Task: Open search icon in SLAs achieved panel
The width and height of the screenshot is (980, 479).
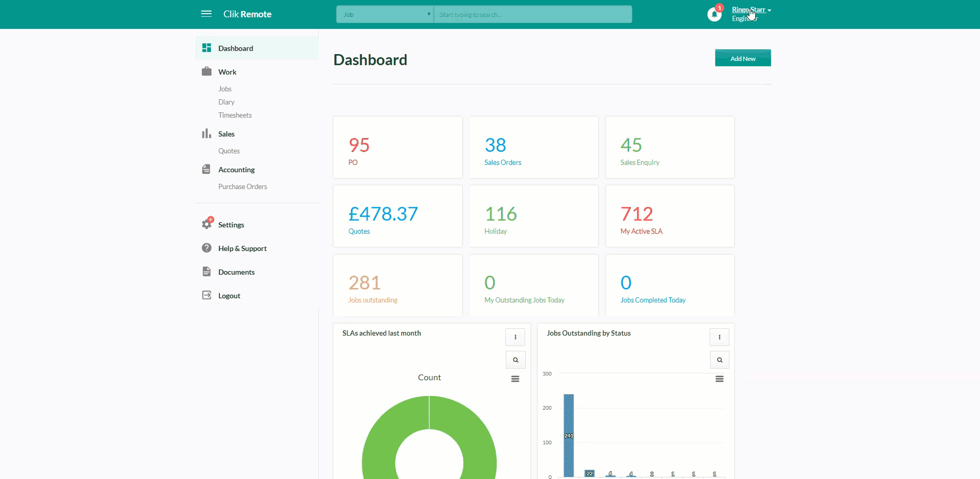Action: 515,360
